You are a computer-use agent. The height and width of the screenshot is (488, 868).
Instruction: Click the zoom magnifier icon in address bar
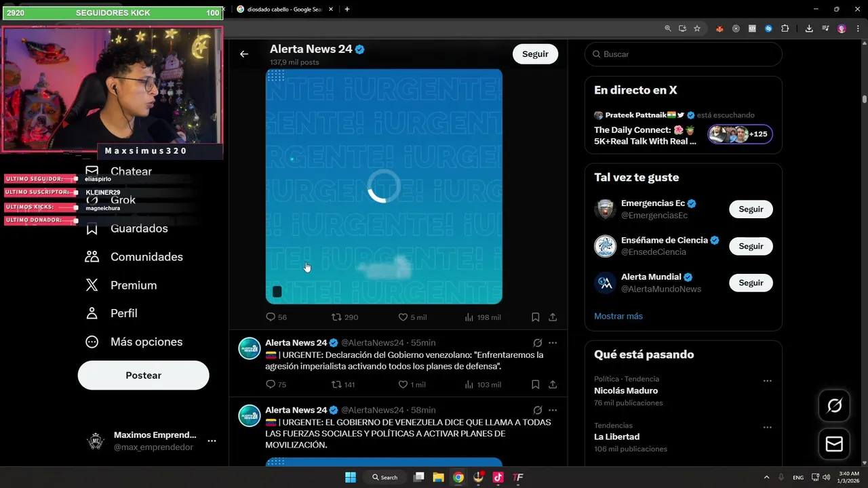point(668,28)
